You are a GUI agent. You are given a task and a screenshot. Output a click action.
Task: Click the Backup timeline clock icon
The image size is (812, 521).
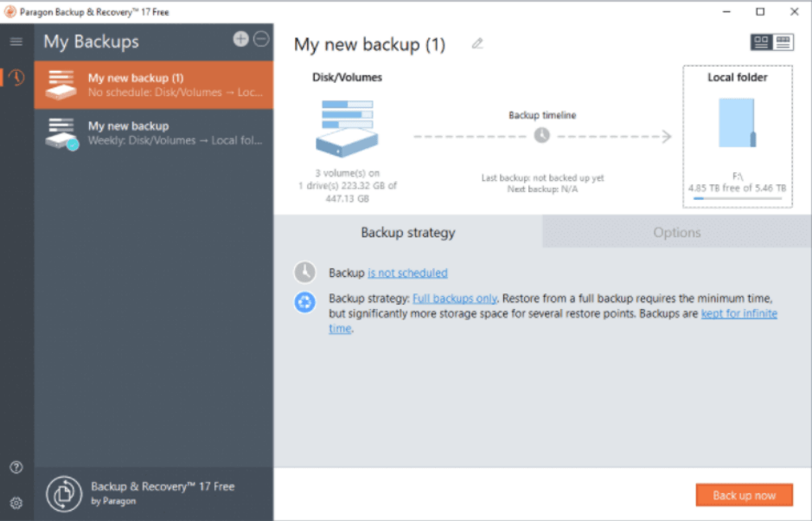[x=541, y=136]
